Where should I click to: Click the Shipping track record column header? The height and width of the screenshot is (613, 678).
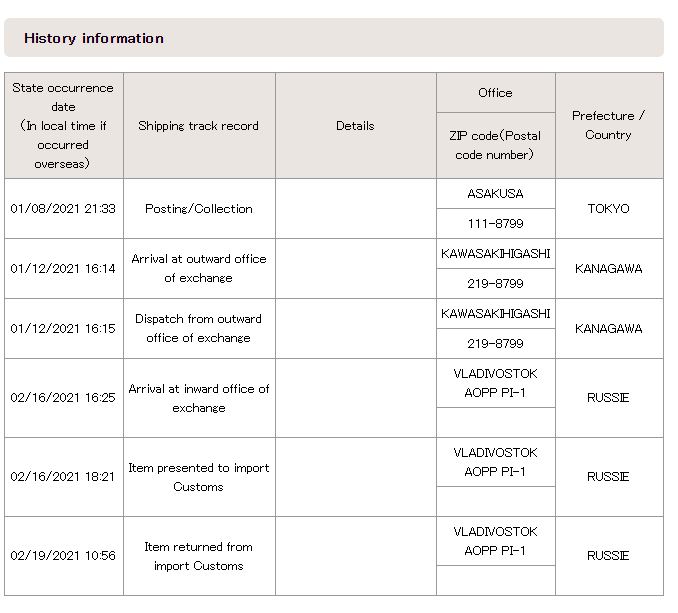[x=199, y=125]
